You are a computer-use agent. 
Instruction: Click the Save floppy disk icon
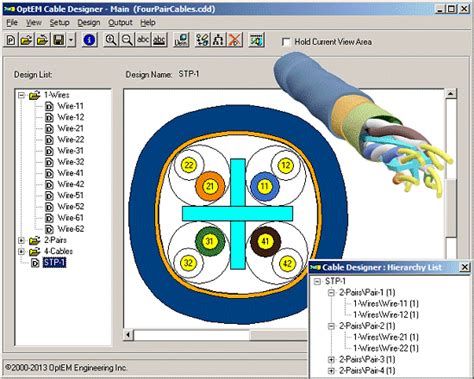pyautogui.click(x=59, y=40)
